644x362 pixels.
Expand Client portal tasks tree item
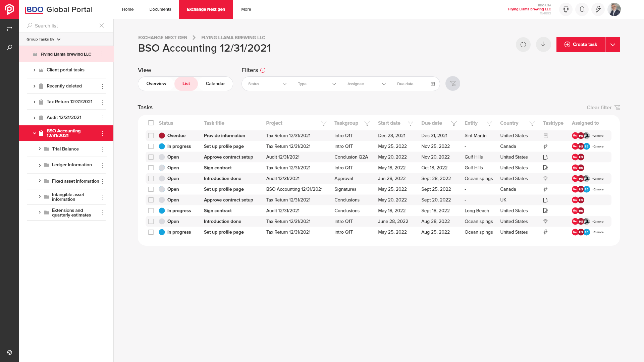coord(34,70)
